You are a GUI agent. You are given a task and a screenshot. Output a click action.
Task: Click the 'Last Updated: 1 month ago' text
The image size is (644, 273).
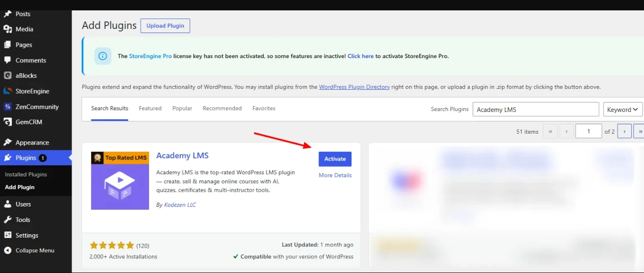click(x=318, y=245)
